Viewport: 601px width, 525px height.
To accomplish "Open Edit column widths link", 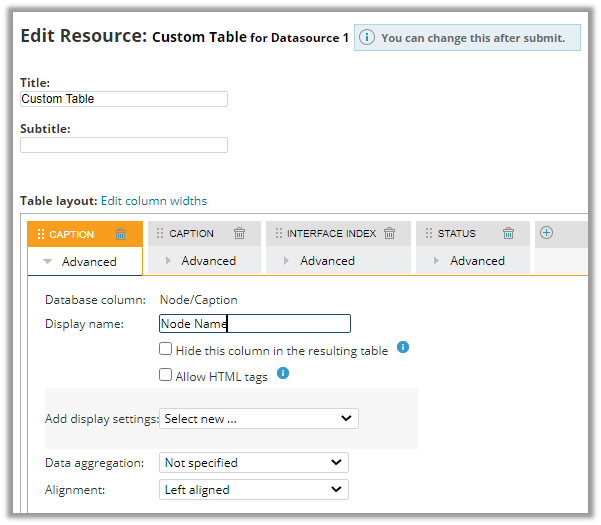I will point(154,200).
